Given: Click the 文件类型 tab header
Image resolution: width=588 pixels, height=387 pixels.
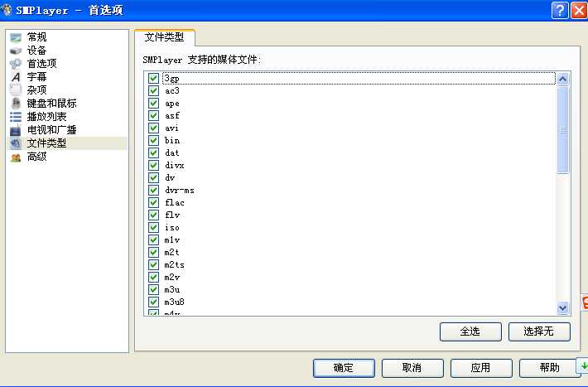Looking at the screenshot, I should click(x=164, y=38).
